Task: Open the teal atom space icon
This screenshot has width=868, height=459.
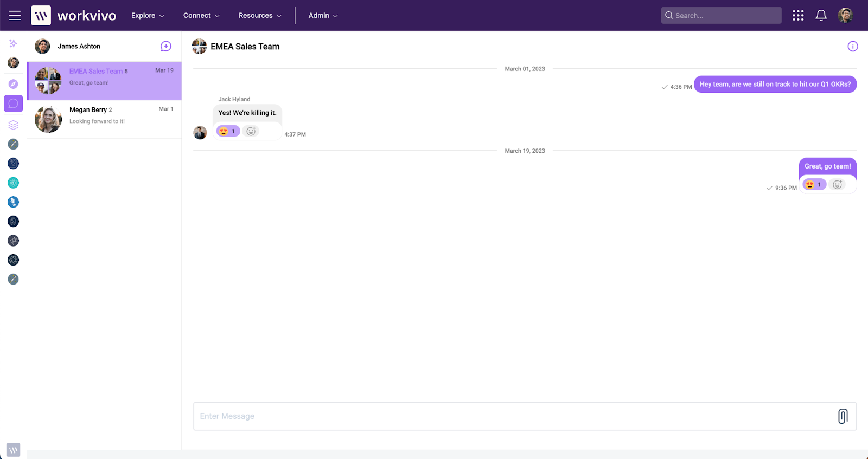Action: click(x=14, y=183)
